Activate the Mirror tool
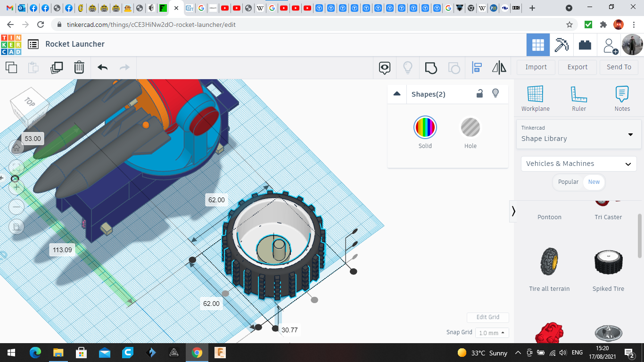The width and height of the screenshot is (644, 362). pyautogui.click(x=499, y=68)
